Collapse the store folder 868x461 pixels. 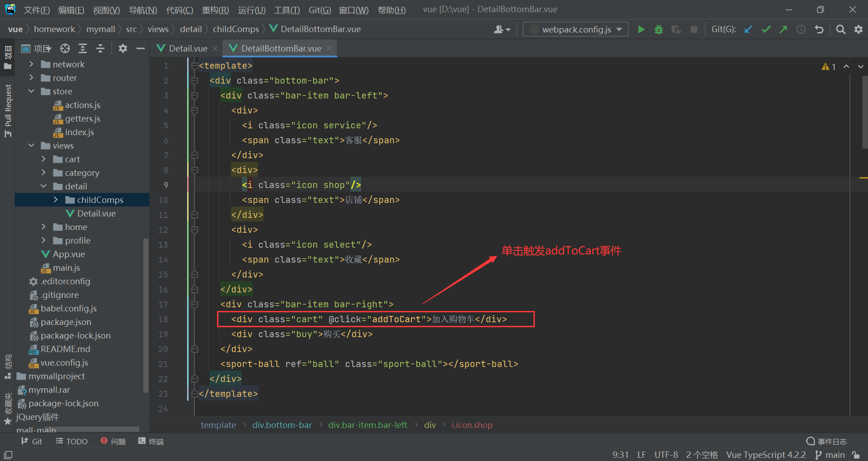point(31,91)
